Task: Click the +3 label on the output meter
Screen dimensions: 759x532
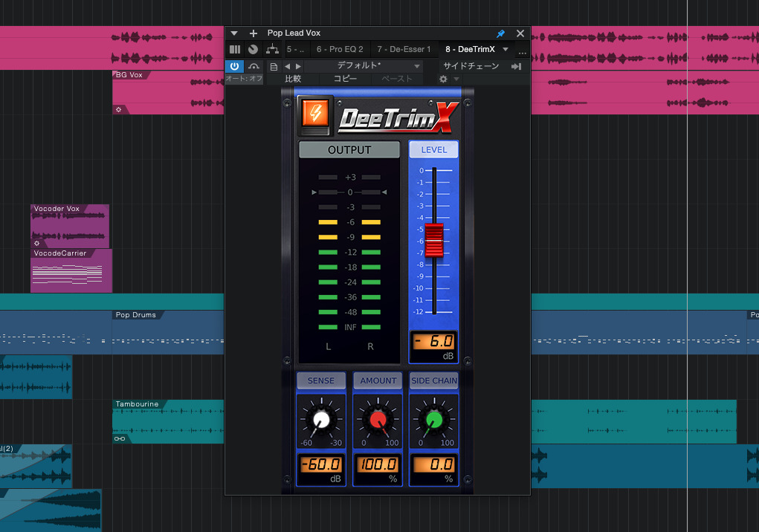Action: pyautogui.click(x=350, y=178)
